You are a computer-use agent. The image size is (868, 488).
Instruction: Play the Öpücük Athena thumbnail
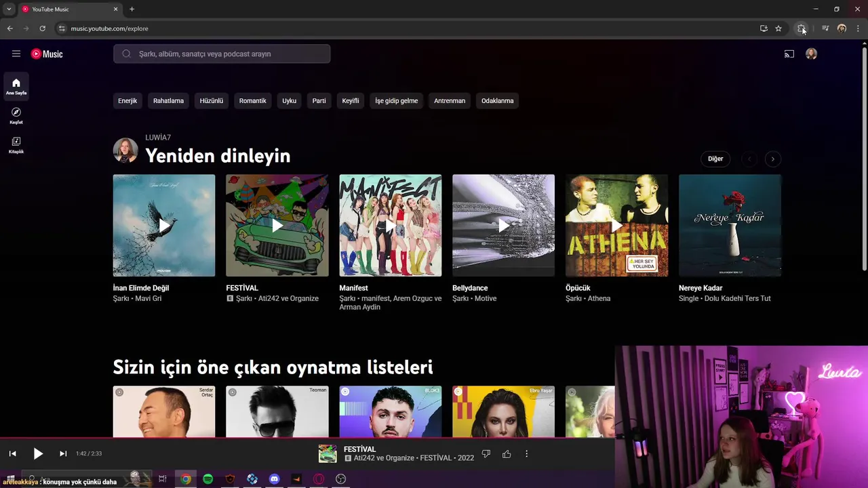tap(616, 226)
